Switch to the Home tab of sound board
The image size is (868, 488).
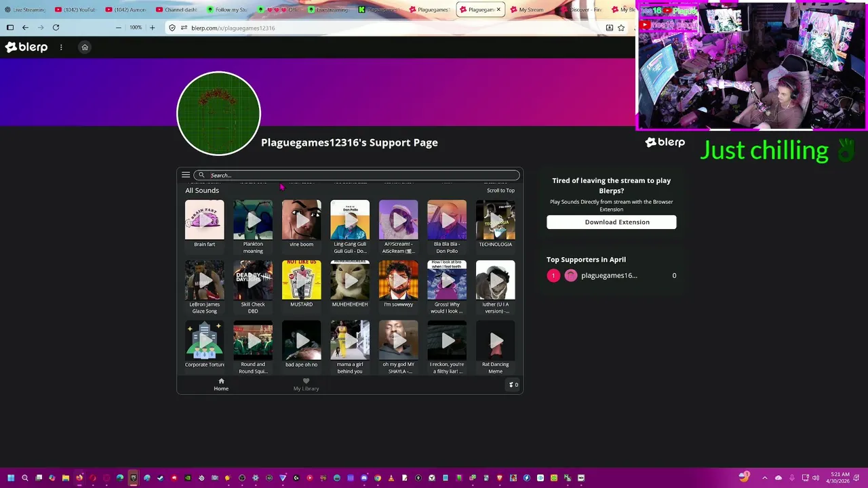pyautogui.click(x=221, y=384)
